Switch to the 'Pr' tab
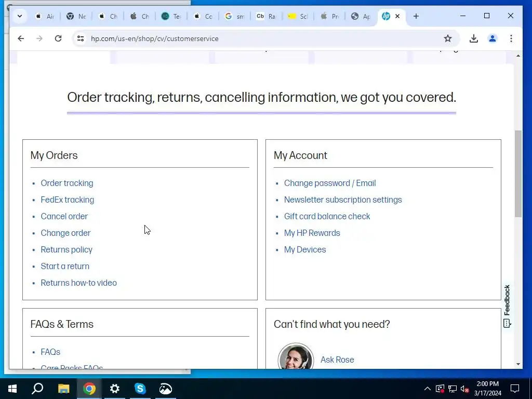This screenshot has width=532, height=399. (x=329, y=16)
